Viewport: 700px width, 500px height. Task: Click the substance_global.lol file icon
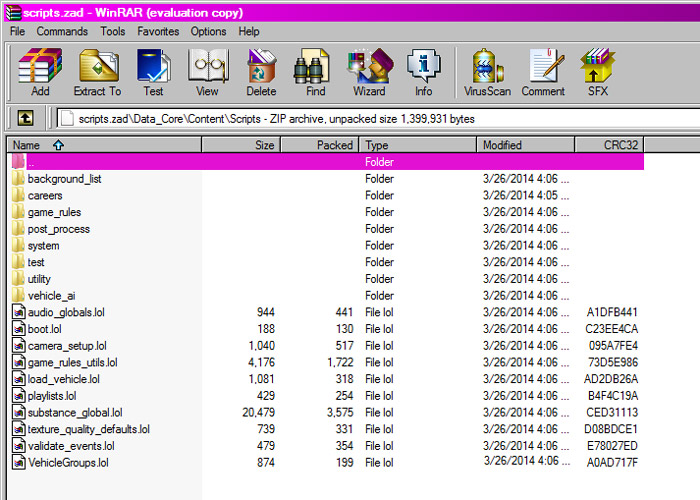tap(18, 412)
